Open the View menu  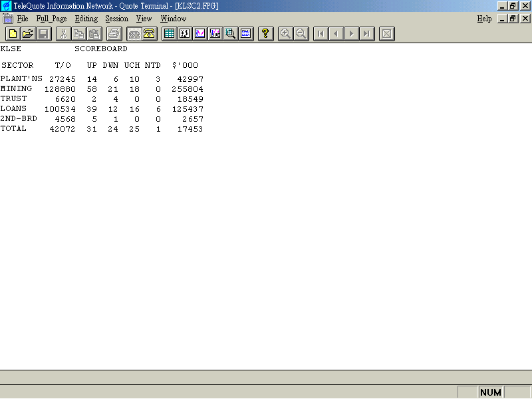coord(144,19)
